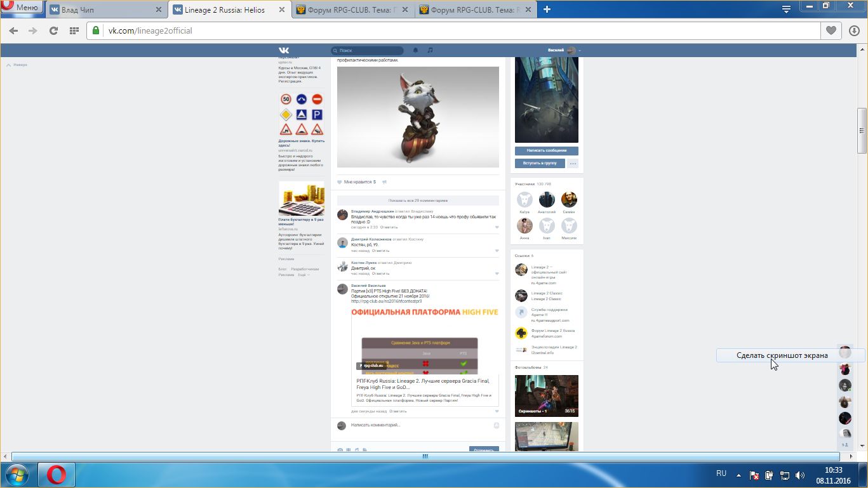Click Показать все 29 комментариев

pyautogui.click(x=418, y=200)
